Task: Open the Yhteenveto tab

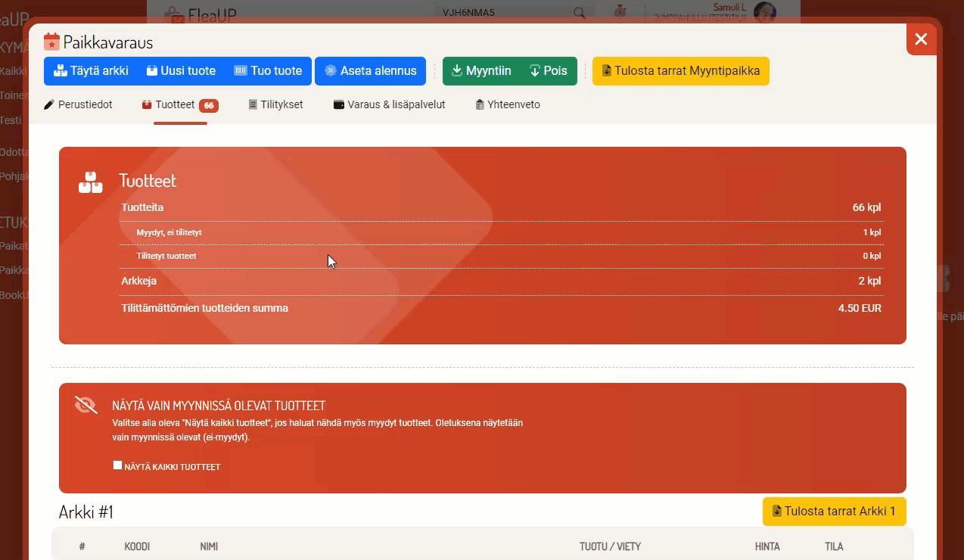Action: [x=507, y=104]
